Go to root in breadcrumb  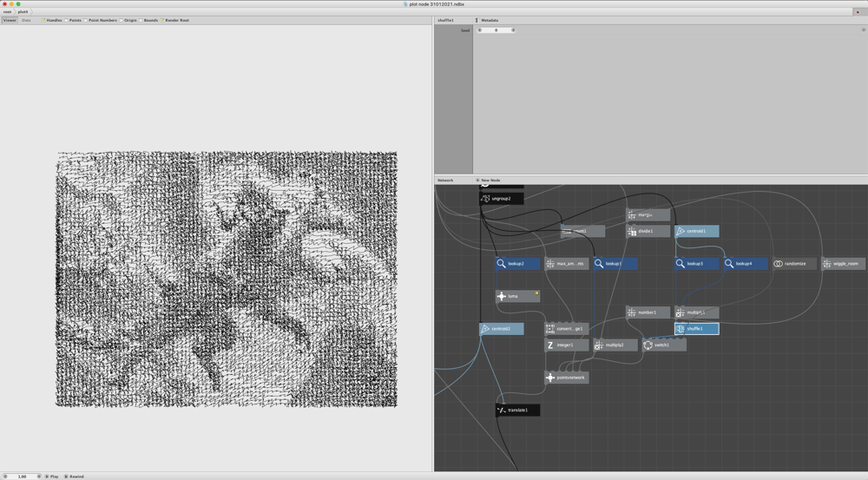[7, 11]
